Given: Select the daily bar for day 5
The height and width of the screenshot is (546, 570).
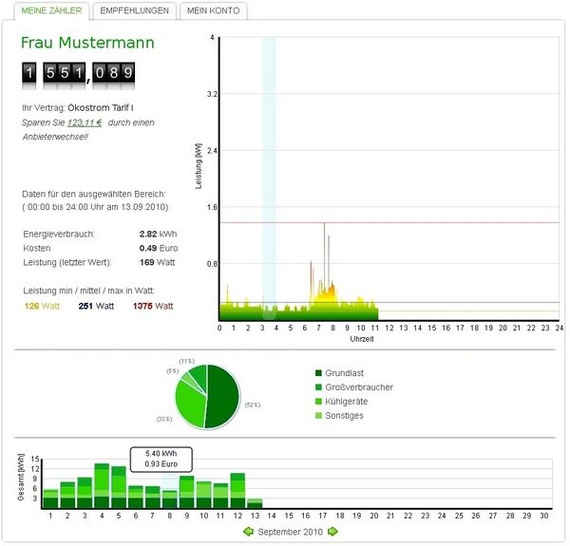Looking at the screenshot, I should point(119,487).
